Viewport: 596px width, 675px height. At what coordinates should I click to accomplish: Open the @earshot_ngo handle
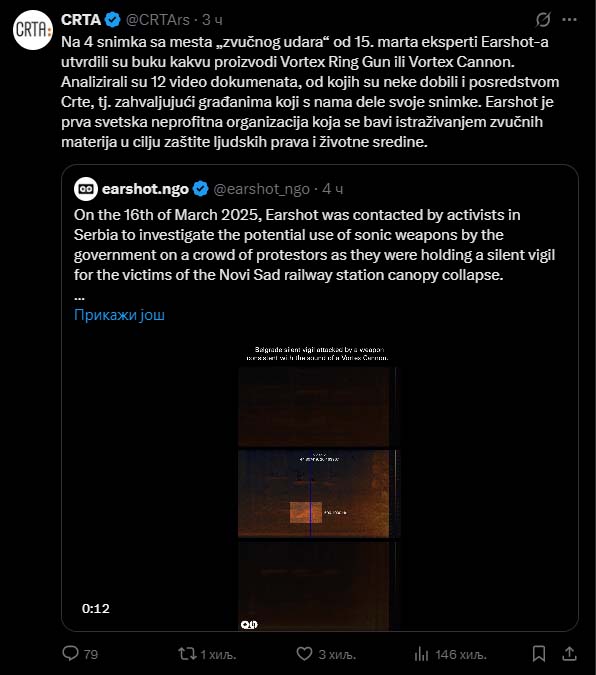click(261, 189)
